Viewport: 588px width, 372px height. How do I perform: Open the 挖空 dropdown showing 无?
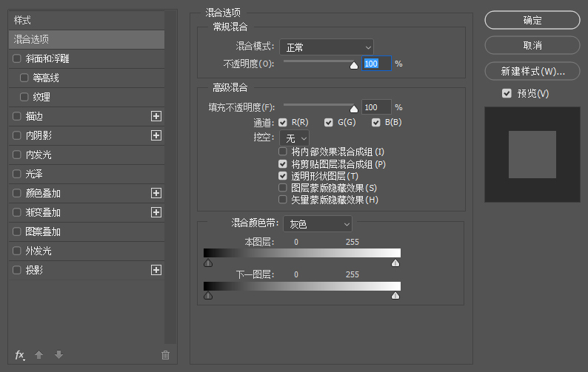295,138
